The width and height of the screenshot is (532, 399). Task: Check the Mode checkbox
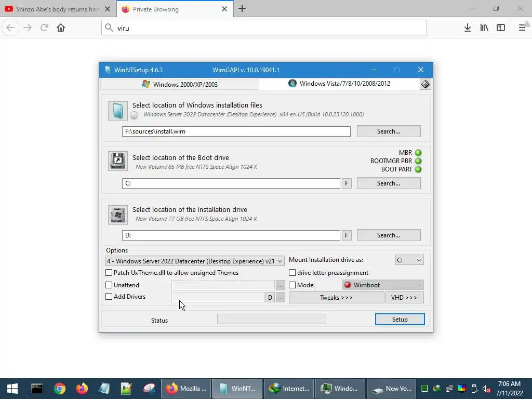(x=292, y=285)
